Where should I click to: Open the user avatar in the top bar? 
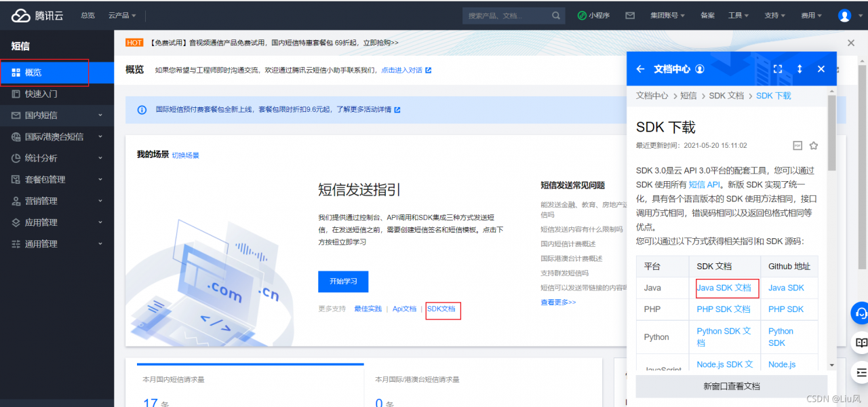pos(843,14)
